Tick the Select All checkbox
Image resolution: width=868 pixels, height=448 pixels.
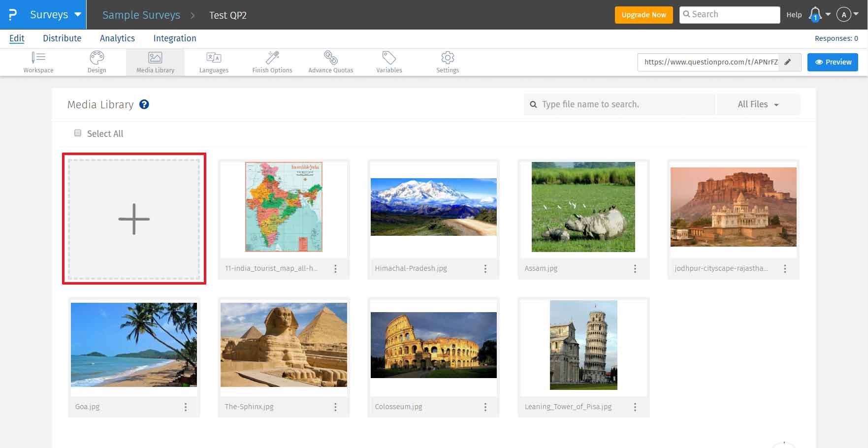point(78,133)
